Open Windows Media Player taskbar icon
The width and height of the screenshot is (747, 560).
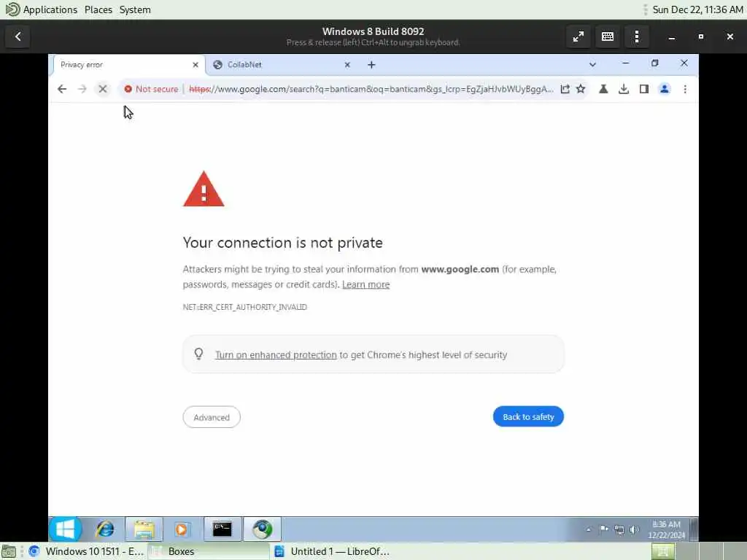coord(181,529)
